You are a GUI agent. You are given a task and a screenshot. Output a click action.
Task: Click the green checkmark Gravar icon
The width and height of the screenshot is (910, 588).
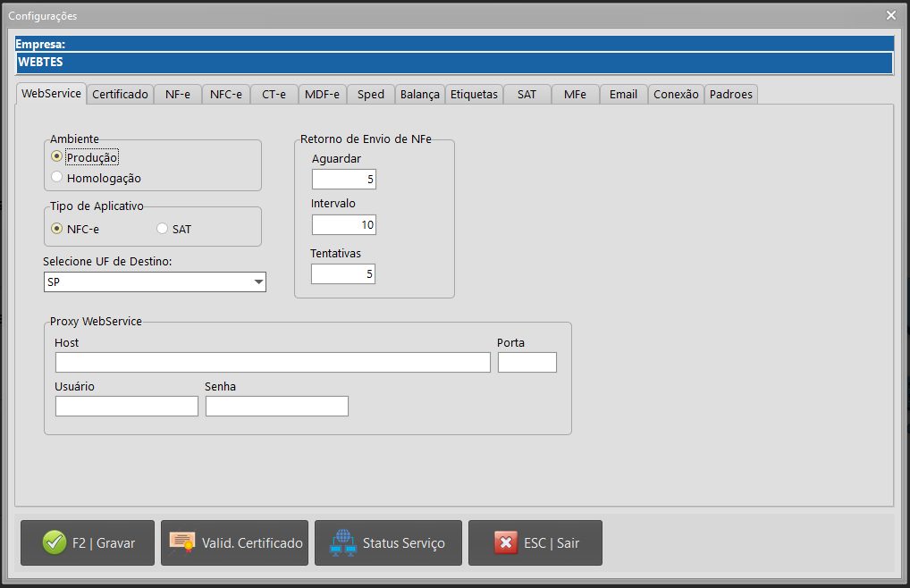[x=55, y=542]
